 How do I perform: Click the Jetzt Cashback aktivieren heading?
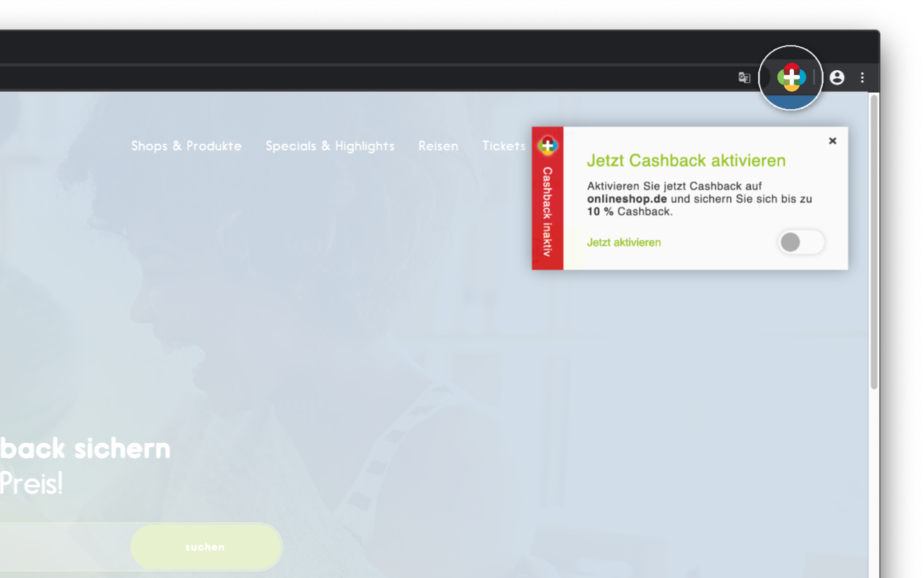[x=686, y=160]
